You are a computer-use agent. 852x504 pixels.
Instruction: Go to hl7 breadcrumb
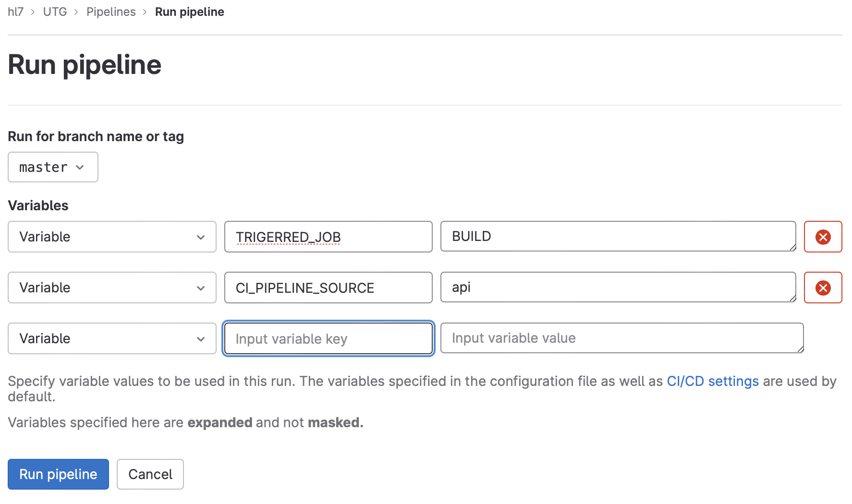coord(15,12)
